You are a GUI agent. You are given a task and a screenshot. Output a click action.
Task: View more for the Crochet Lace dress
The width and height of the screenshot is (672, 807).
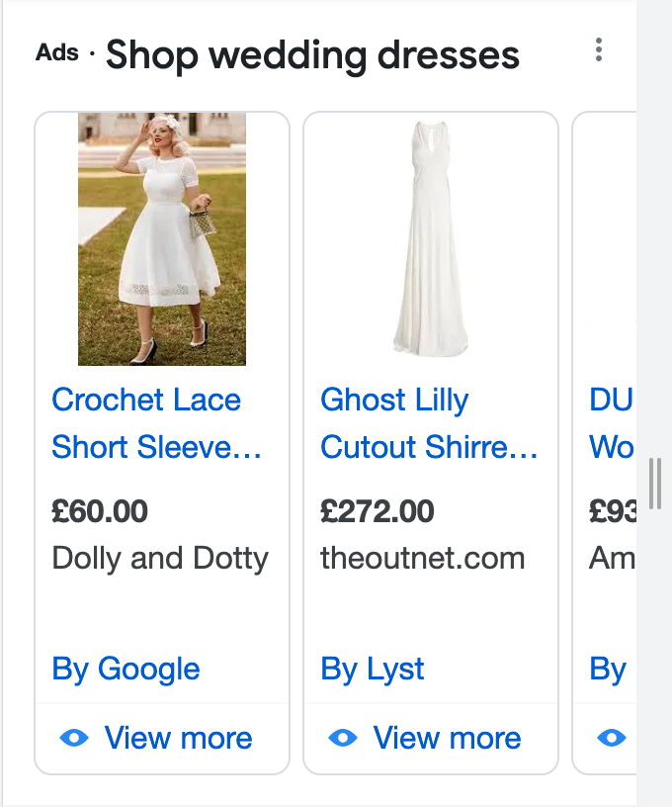(178, 738)
